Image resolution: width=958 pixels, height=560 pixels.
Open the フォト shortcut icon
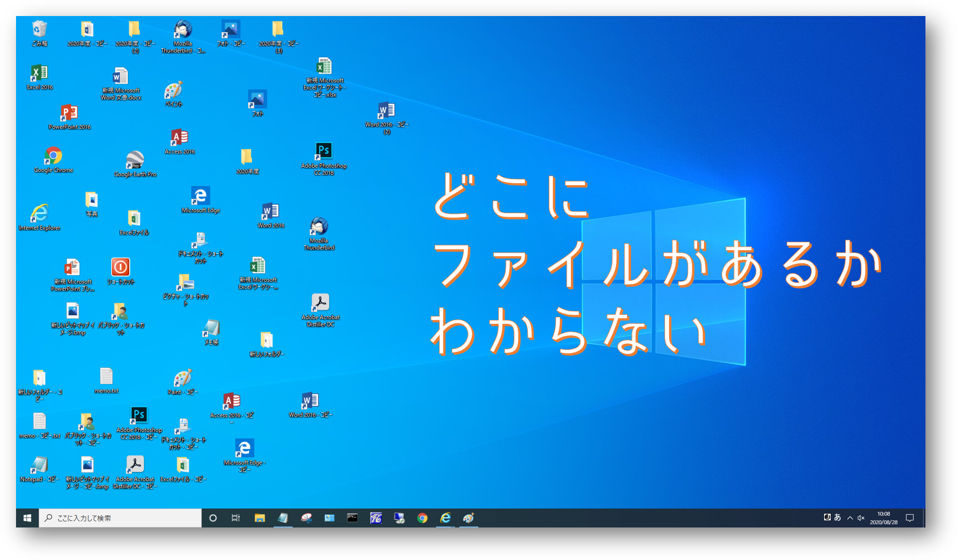(x=257, y=103)
